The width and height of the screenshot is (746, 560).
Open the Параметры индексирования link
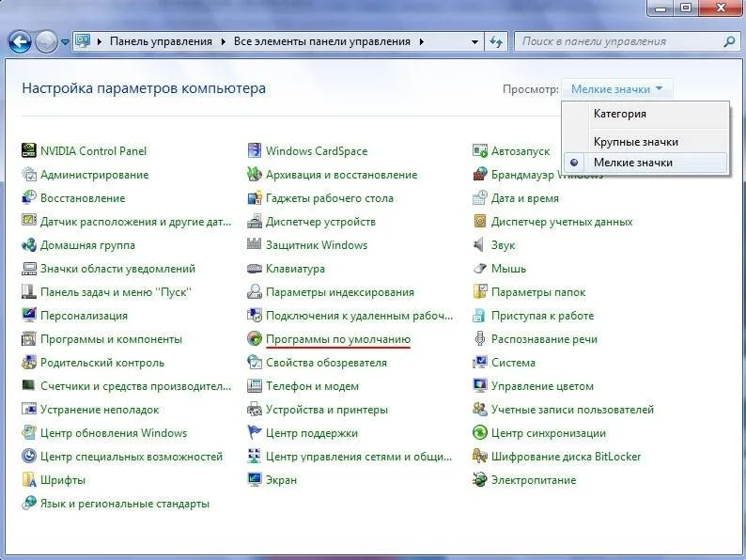340,291
